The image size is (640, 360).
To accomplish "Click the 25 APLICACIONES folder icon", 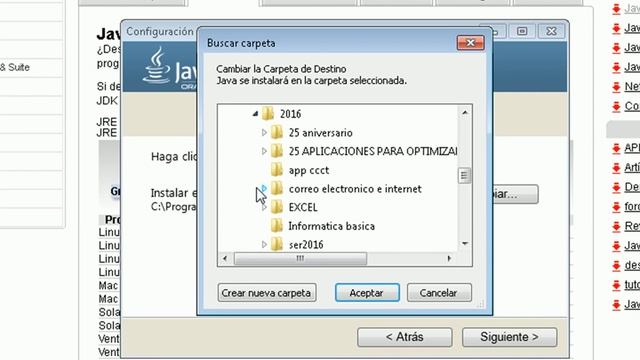I will 277,151.
